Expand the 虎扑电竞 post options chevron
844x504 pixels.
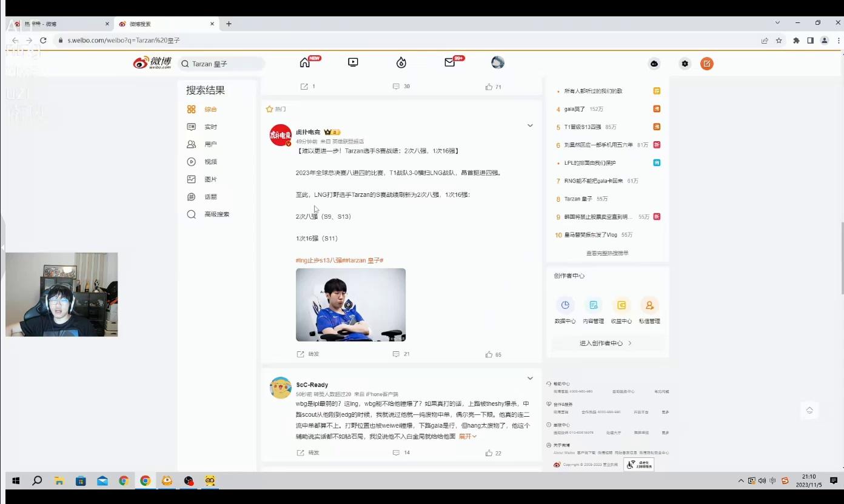point(530,126)
